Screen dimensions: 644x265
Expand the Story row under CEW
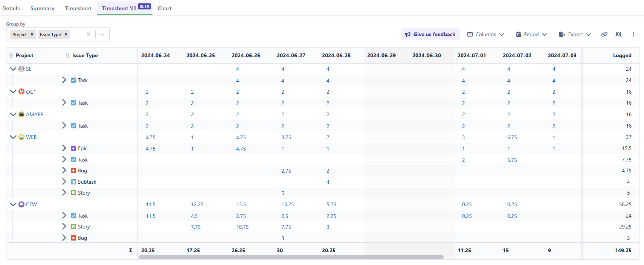click(x=64, y=227)
